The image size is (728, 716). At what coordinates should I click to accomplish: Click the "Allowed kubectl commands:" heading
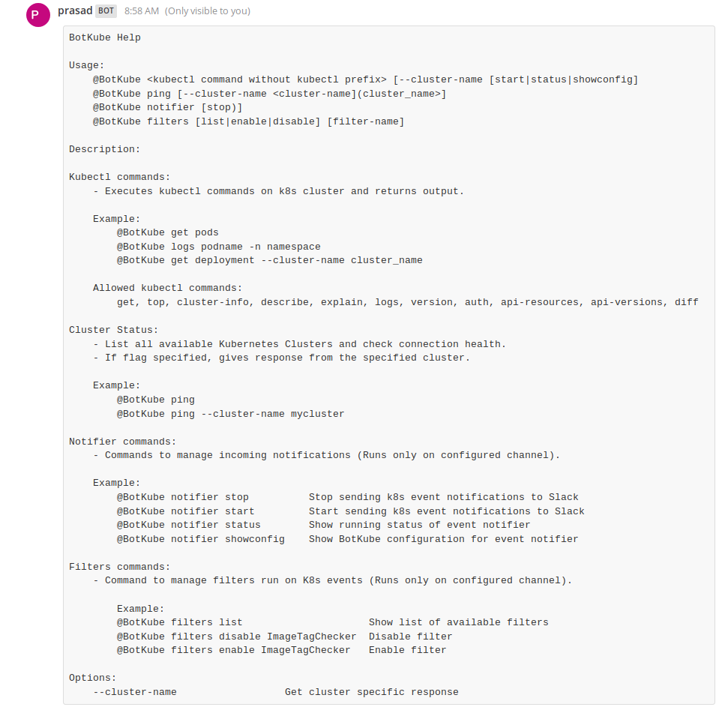click(x=167, y=288)
